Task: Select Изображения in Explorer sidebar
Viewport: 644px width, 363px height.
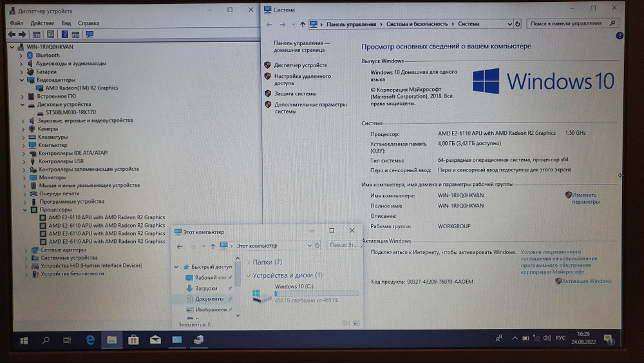Action: (x=211, y=309)
